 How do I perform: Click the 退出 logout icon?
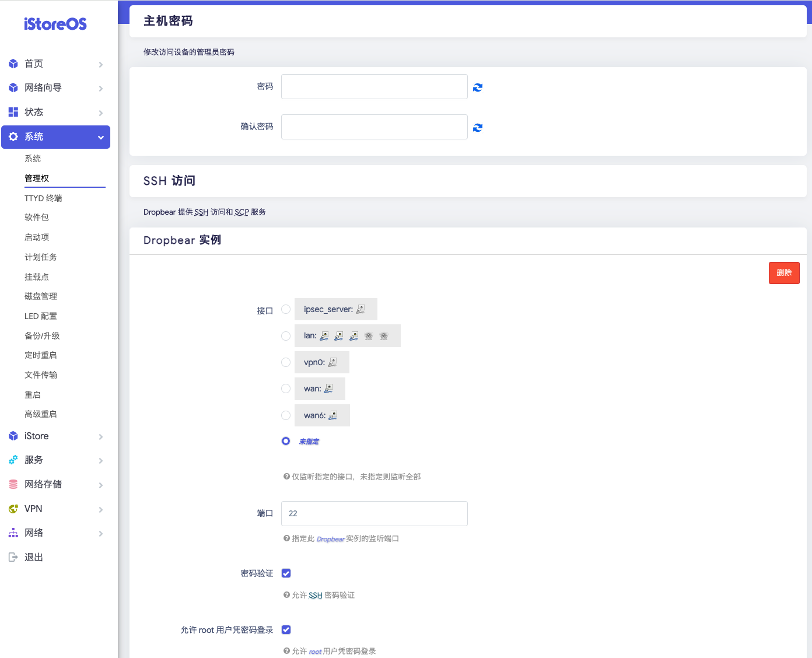[x=13, y=556]
